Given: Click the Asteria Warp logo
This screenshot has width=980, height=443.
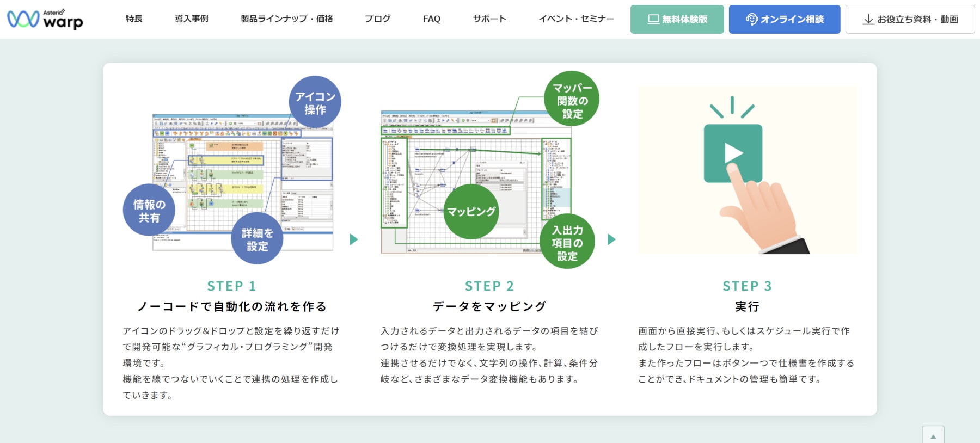Looking at the screenshot, I should [x=45, y=19].
